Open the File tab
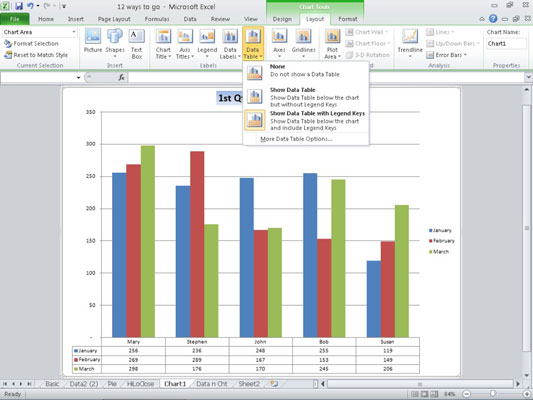 (x=15, y=19)
